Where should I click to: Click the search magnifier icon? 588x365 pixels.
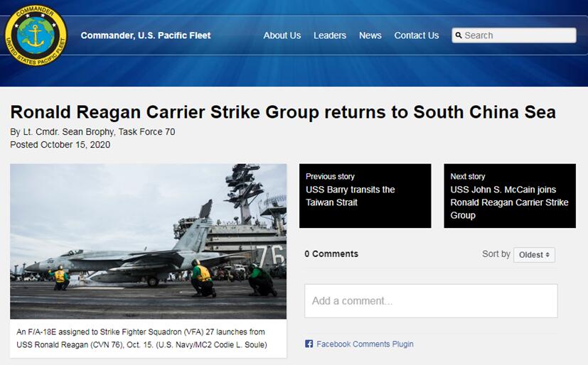tap(459, 36)
